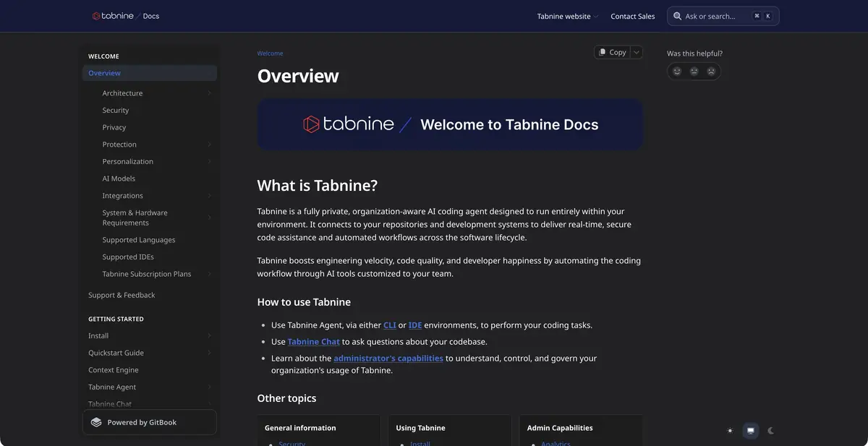Screen dimensions: 868x446
Task: Expand the Integrations section chevron
Action: click(x=209, y=196)
